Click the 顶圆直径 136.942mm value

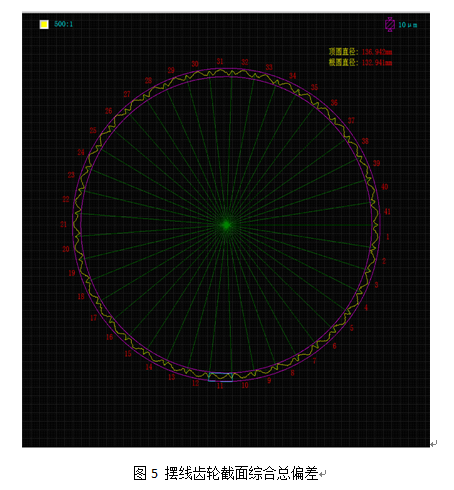[x=377, y=52]
